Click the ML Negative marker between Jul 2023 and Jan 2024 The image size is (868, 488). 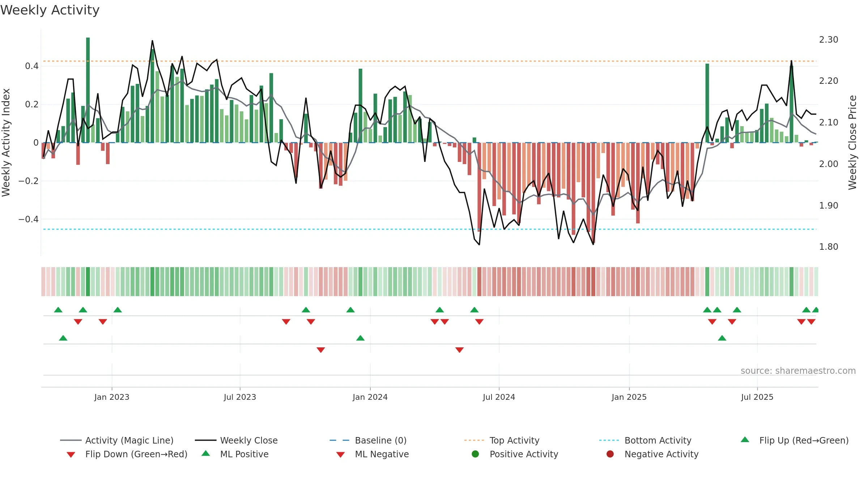point(321,350)
